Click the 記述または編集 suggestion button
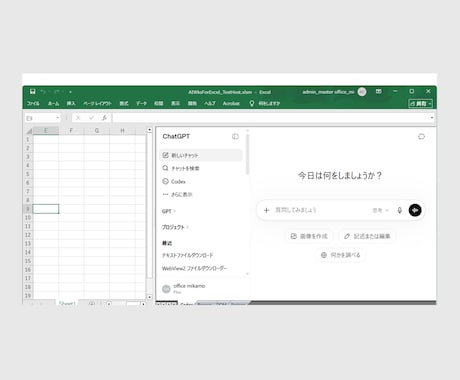 click(367, 236)
